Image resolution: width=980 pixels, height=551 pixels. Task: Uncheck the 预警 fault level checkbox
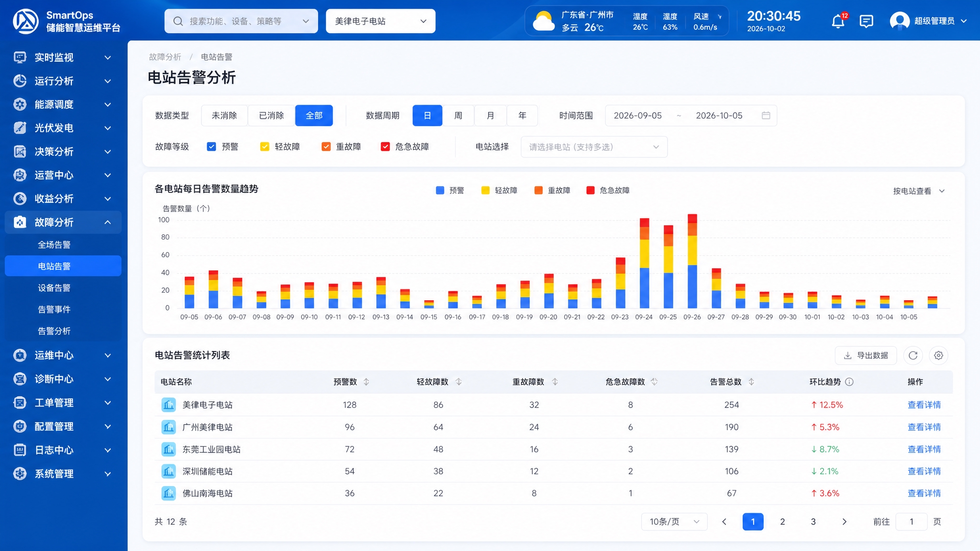(x=212, y=147)
